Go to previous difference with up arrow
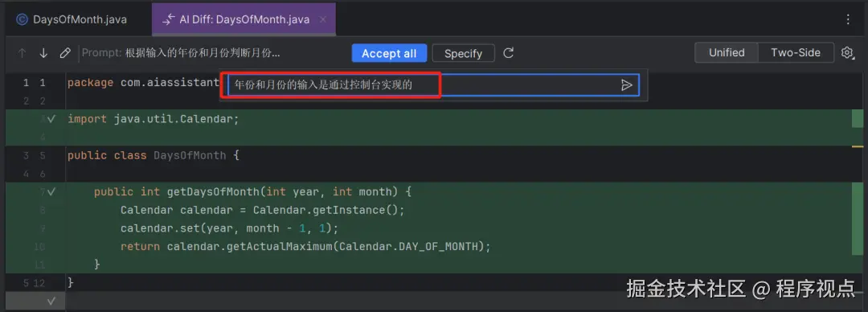868x312 pixels. [x=23, y=53]
